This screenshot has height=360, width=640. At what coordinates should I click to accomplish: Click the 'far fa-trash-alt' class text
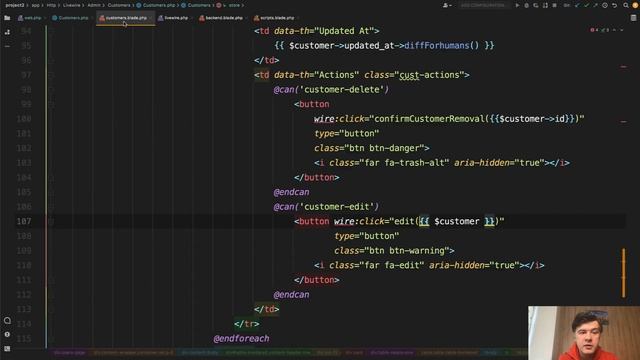pyautogui.click(x=404, y=163)
